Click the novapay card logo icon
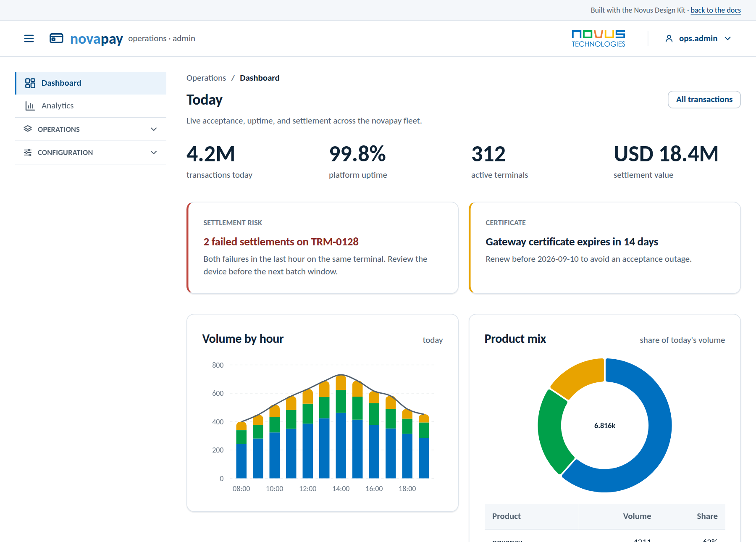756x542 pixels. click(56, 39)
